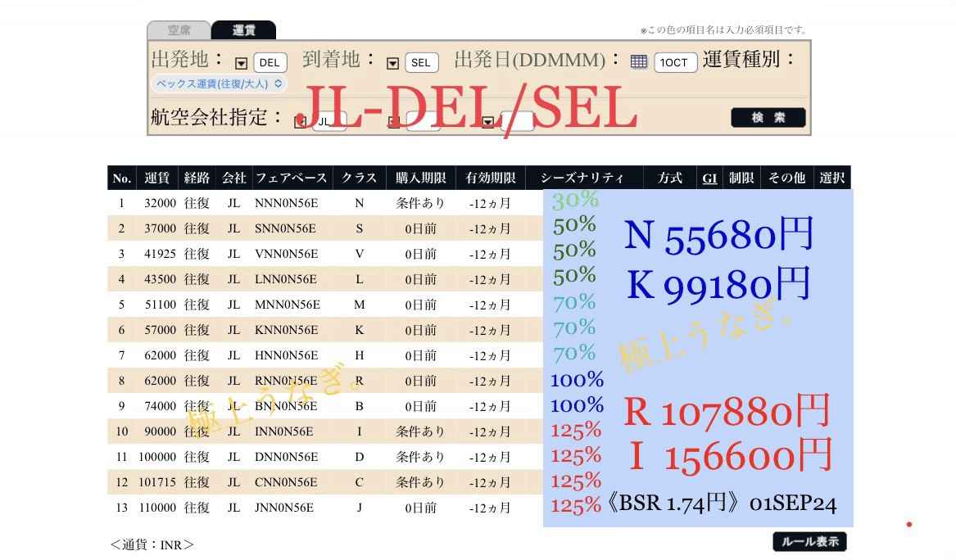Click the 購入期限 column header
Image resolution: width=956 pixels, height=560 pixels.
click(421, 178)
